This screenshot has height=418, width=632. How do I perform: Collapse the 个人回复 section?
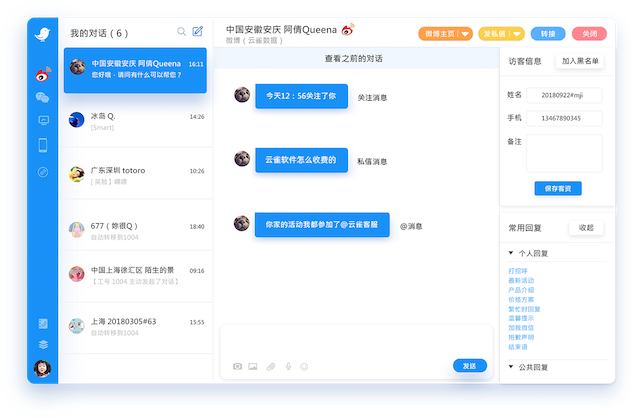pos(511,253)
